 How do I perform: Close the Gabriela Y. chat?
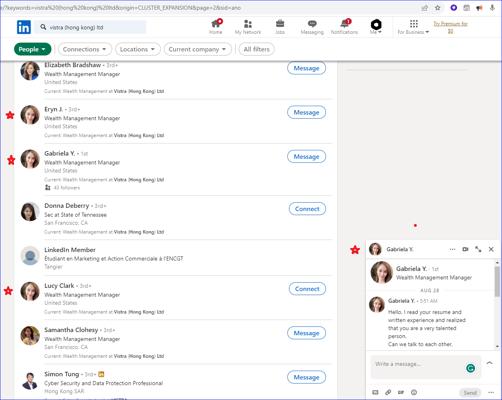[491, 249]
